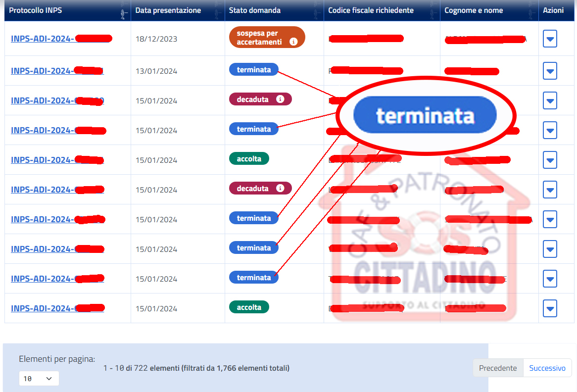Click terminata badge in the 13/01/2024 row
Screen dimensions: 577x392
pyautogui.click(x=253, y=70)
